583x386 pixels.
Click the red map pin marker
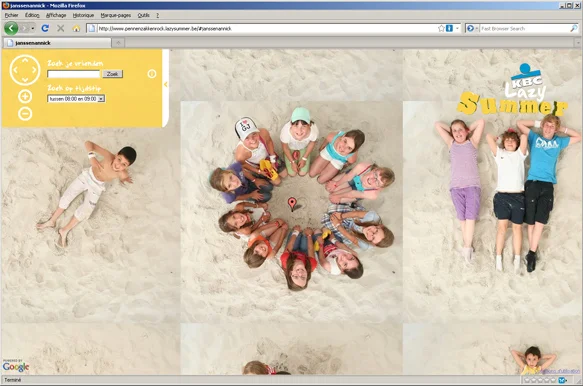(292, 204)
